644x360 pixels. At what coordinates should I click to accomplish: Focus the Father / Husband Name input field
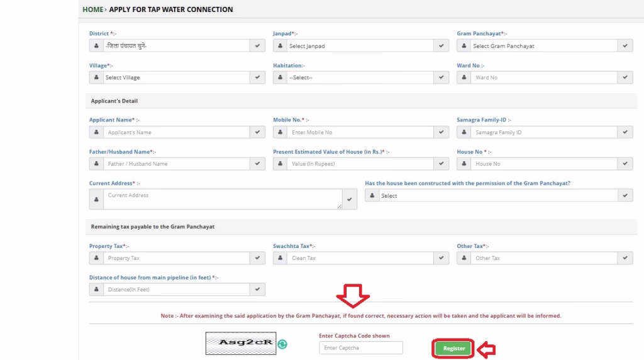coord(177,164)
